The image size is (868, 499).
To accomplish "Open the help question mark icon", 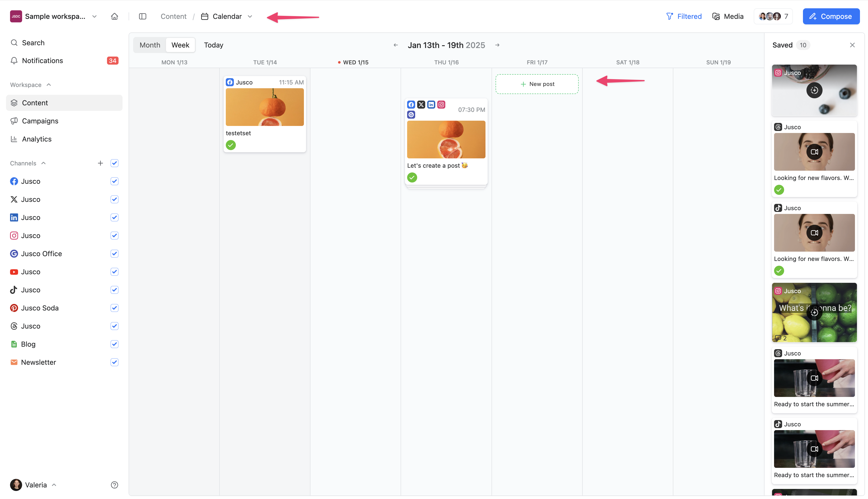I will point(114,485).
